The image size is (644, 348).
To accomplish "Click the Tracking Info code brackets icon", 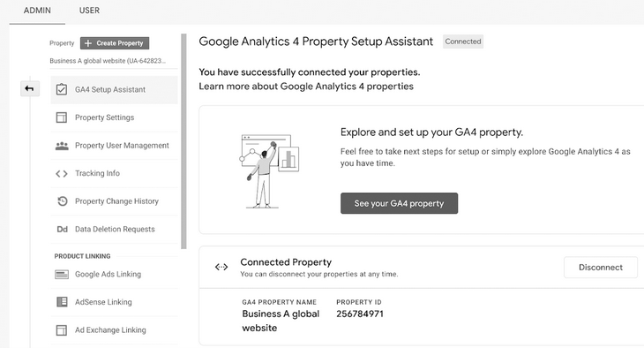I will pos(62,174).
